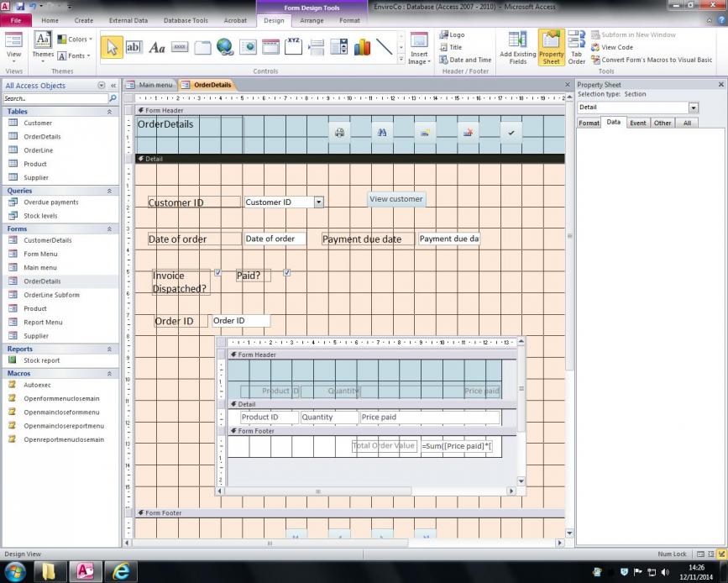Open the Event tab in Property Sheet

tap(638, 123)
